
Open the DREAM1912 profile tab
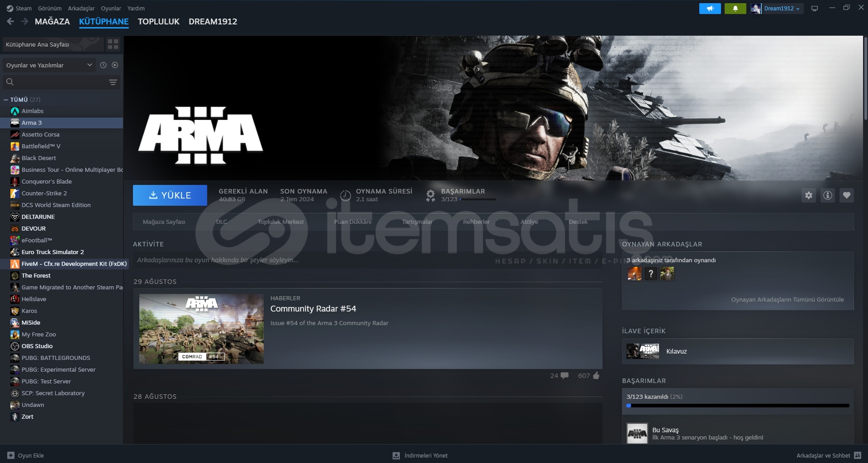pyautogui.click(x=213, y=21)
